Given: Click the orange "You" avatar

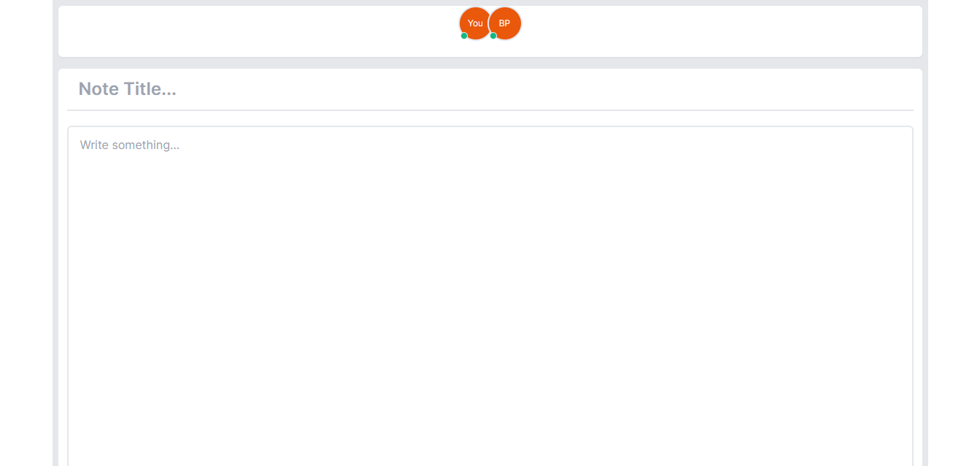Looking at the screenshot, I should coord(475,23).
